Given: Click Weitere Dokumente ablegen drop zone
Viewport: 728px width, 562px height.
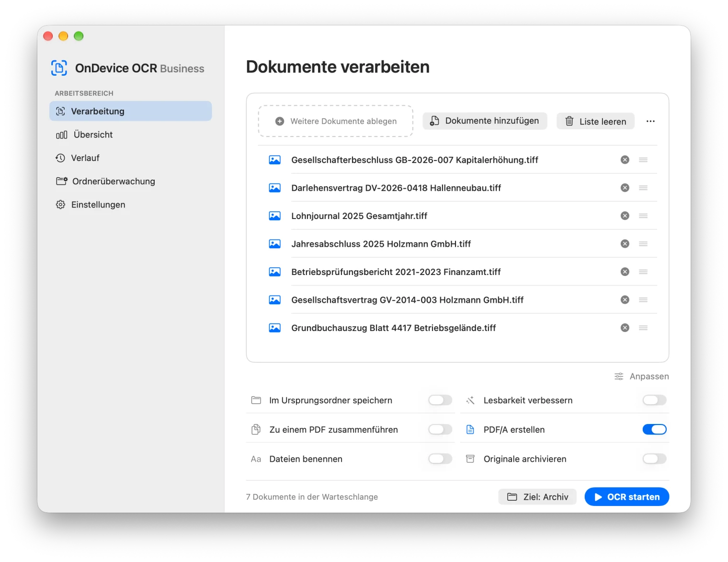Looking at the screenshot, I should pyautogui.click(x=336, y=121).
